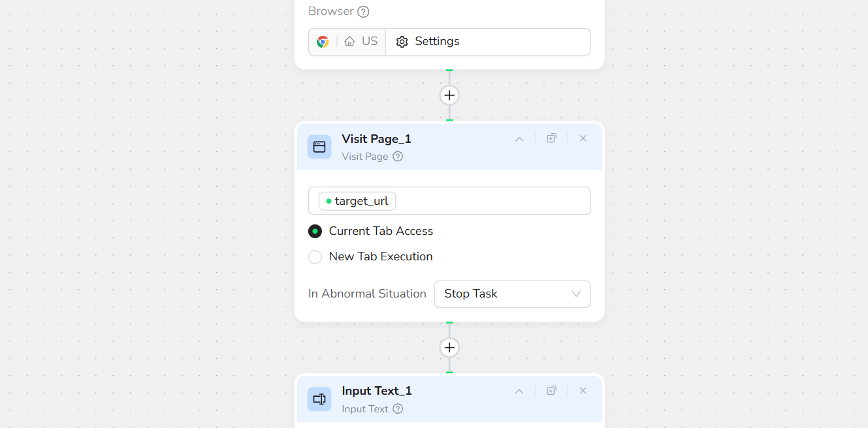868x428 pixels.
Task: Remove the Input Text_1 step
Action: point(583,391)
